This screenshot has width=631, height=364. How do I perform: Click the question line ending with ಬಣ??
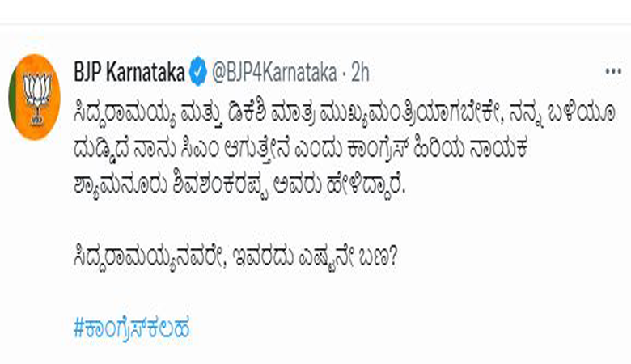[x=235, y=256]
